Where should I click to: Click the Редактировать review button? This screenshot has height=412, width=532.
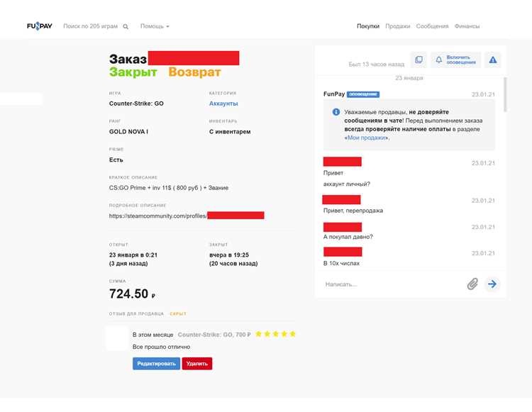pos(157,364)
